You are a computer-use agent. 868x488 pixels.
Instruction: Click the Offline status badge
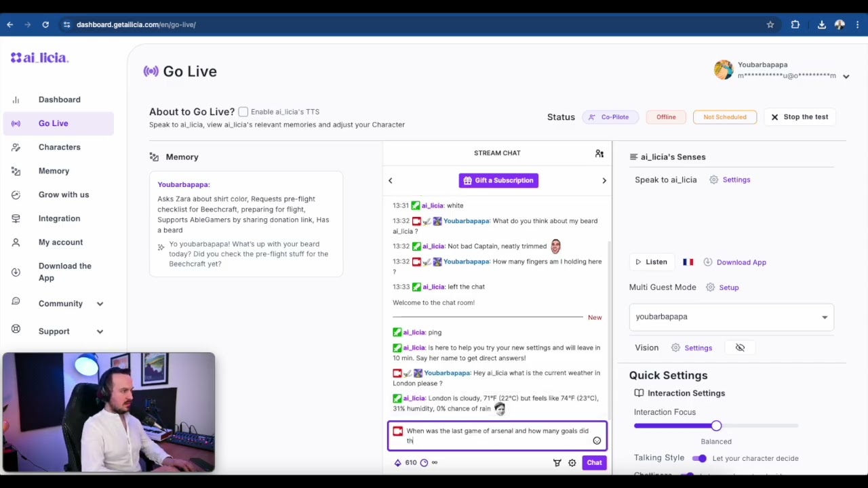[666, 117]
